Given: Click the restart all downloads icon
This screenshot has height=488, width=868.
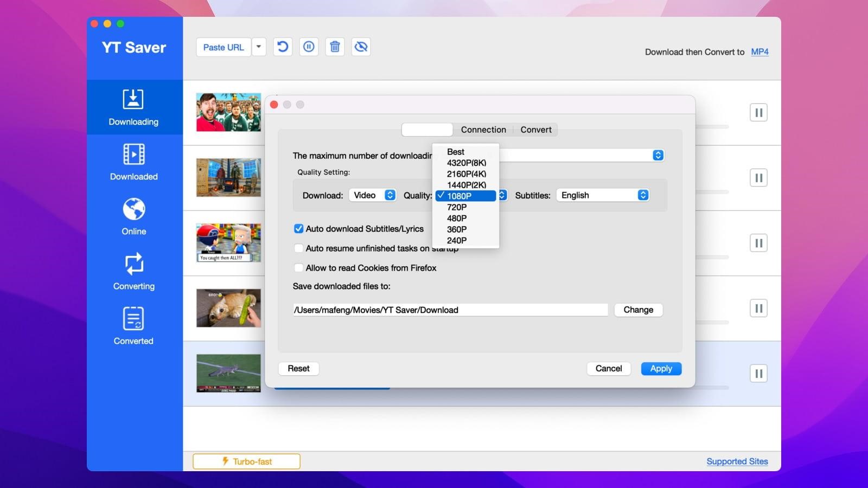Looking at the screenshot, I should click(x=282, y=47).
